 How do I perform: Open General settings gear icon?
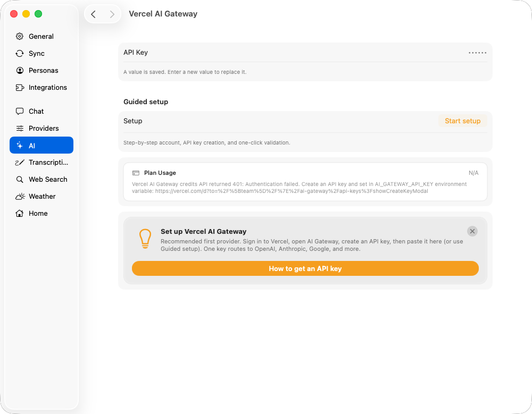pos(20,36)
